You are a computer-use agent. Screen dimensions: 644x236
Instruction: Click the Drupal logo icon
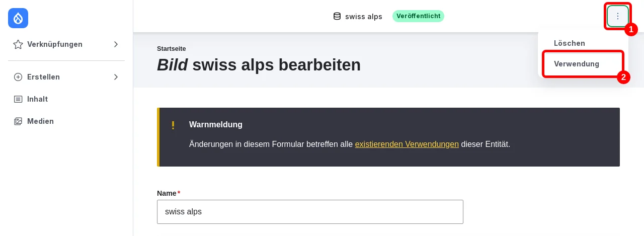[18, 18]
